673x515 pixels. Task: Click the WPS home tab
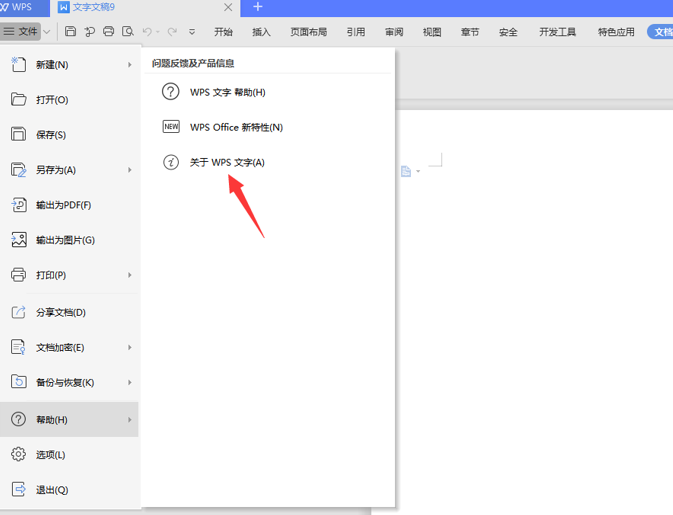coord(24,8)
